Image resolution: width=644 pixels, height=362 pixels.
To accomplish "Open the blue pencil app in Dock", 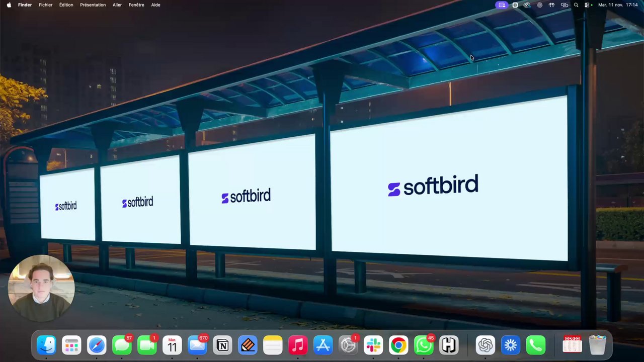I will point(248,345).
